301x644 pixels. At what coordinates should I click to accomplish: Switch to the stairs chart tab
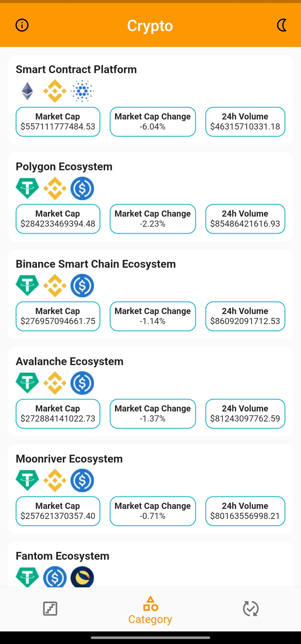50,609
